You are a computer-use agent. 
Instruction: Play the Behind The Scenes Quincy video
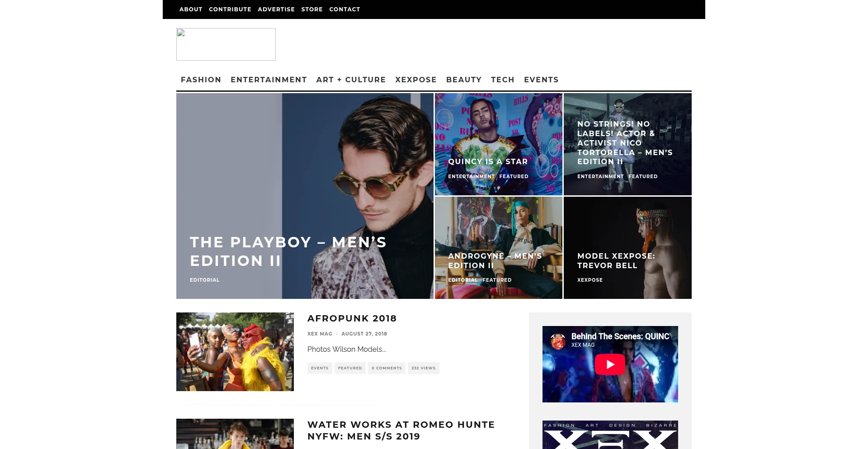click(610, 364)
